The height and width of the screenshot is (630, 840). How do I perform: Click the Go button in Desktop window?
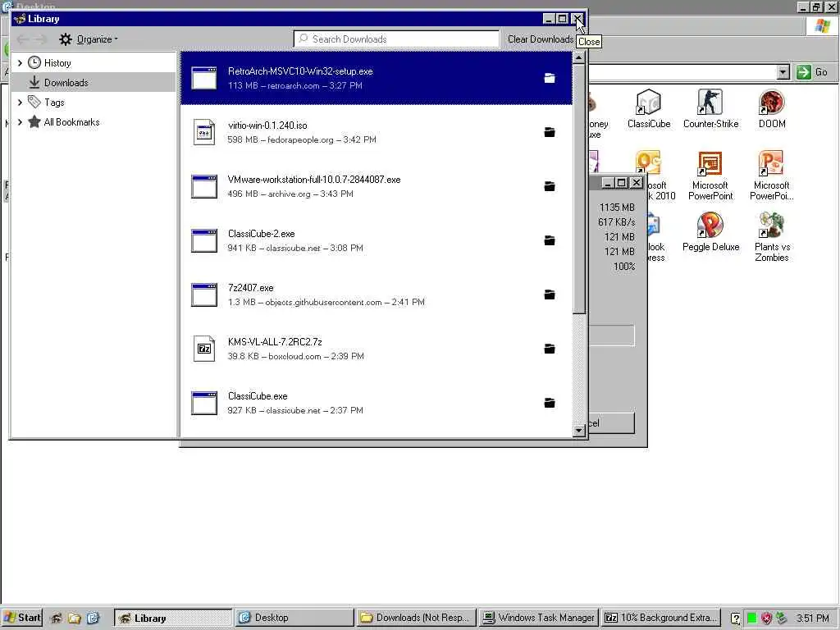[812, 72]
